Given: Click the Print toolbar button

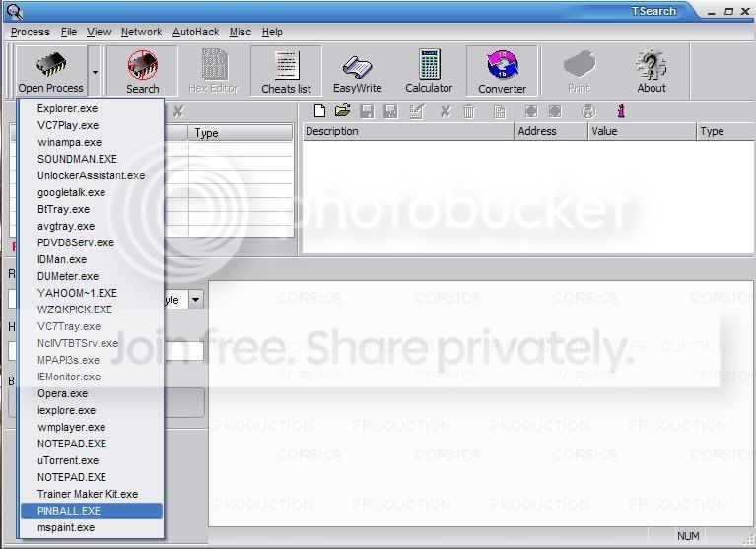Looking at the screenshot, I should [x=579, y=71].
